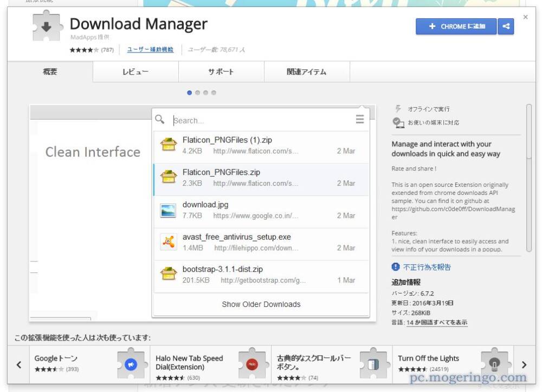The width and height of the screenshot is (542, 392).
Task: Open the hamburger menu in download popup
Action: pos(360,119)
